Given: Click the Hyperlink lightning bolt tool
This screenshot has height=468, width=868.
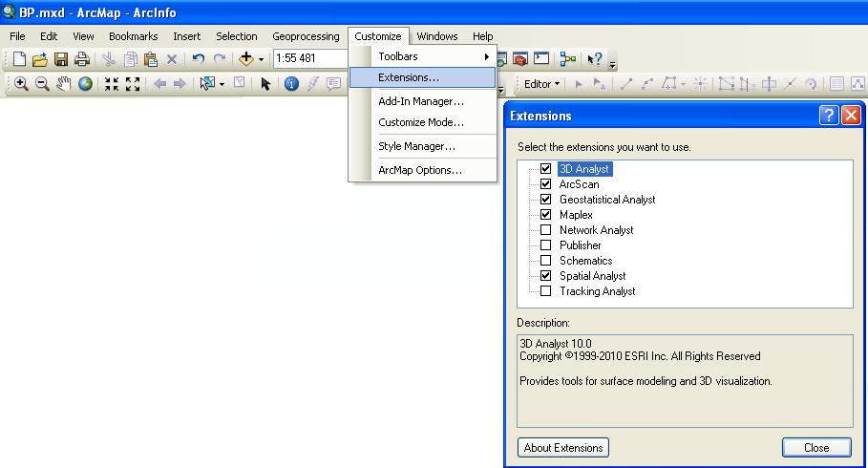Looking at the screenshot, I should [x=313, y=84].
